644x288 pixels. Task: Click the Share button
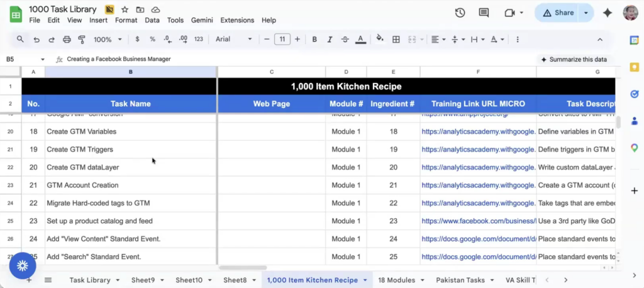[558, 13]
